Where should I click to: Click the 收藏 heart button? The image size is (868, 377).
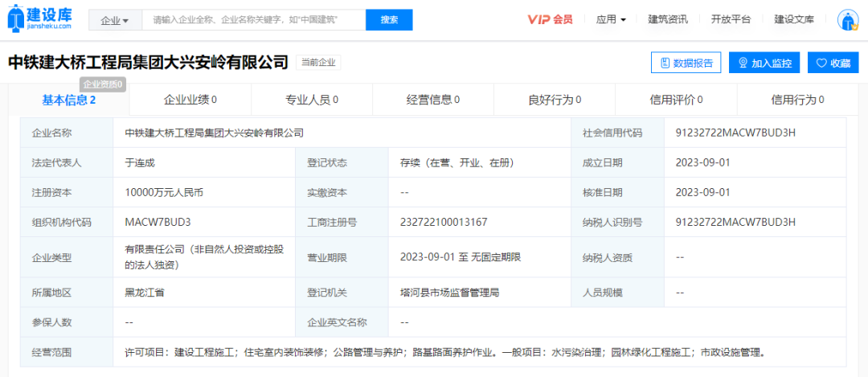[833, 63]
